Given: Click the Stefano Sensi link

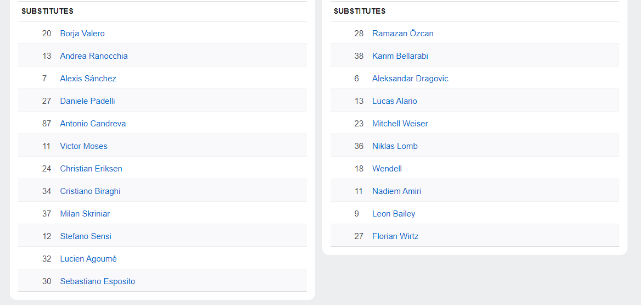Looking at the screenshot, I should [86, 236].
